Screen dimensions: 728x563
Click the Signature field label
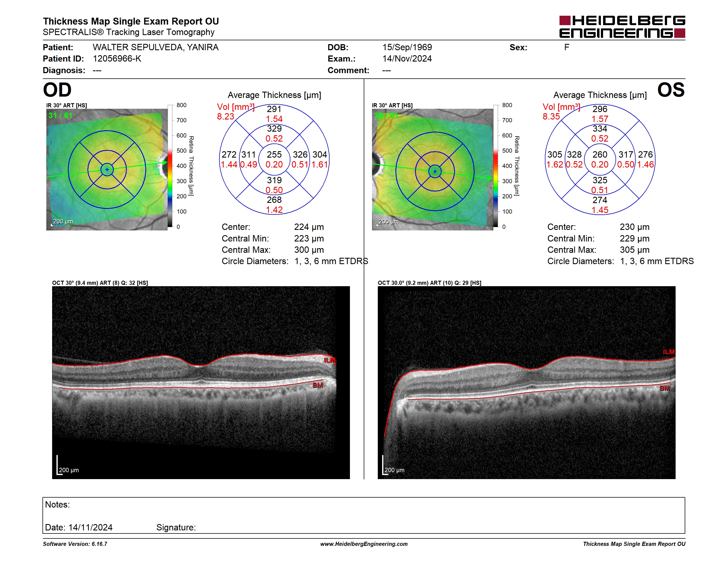point(176,528)
